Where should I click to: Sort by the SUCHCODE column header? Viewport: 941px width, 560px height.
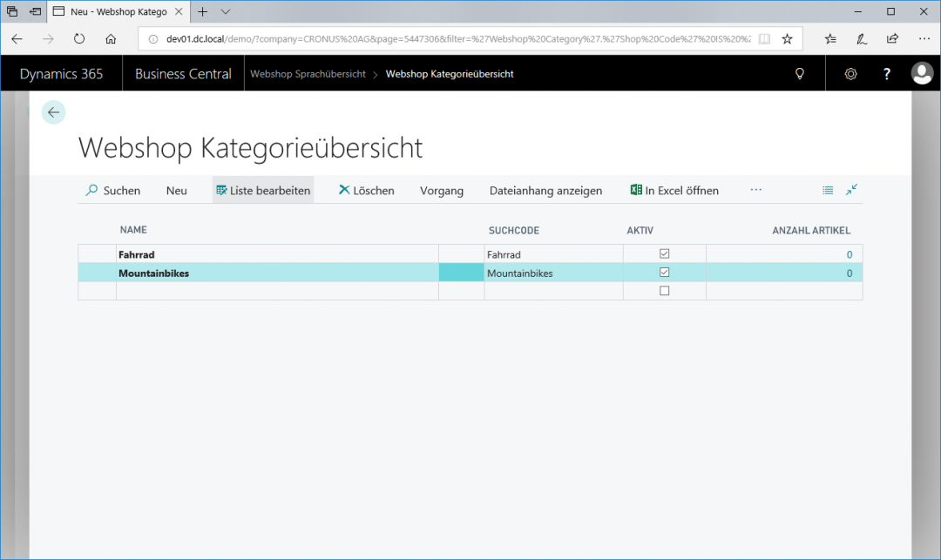point(514,230)
